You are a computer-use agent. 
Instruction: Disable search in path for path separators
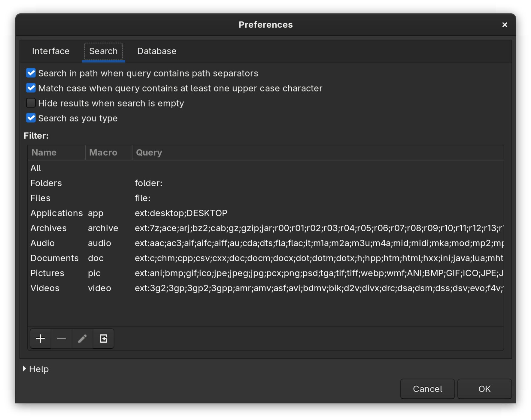[x=31, y=73]
